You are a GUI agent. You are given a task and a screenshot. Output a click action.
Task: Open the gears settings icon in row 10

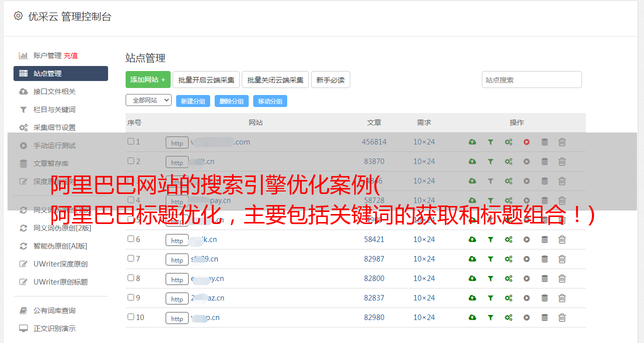pyautogui.click(x=508, y=317)
